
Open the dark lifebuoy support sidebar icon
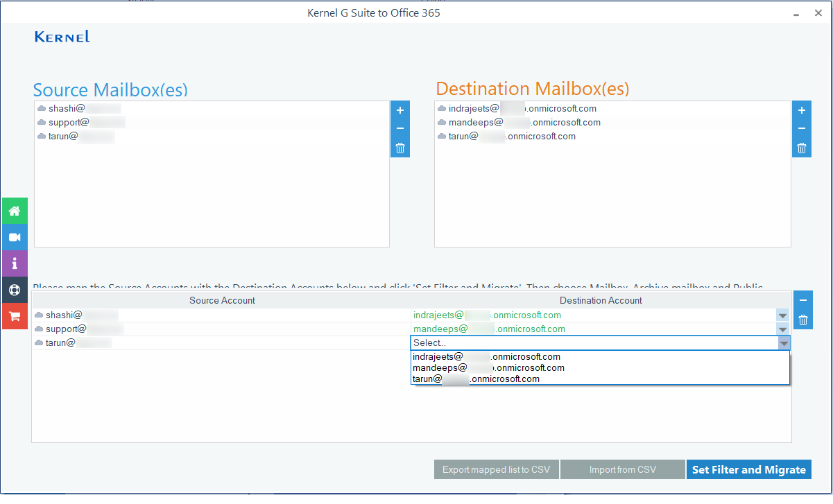(x=14, y=290)
